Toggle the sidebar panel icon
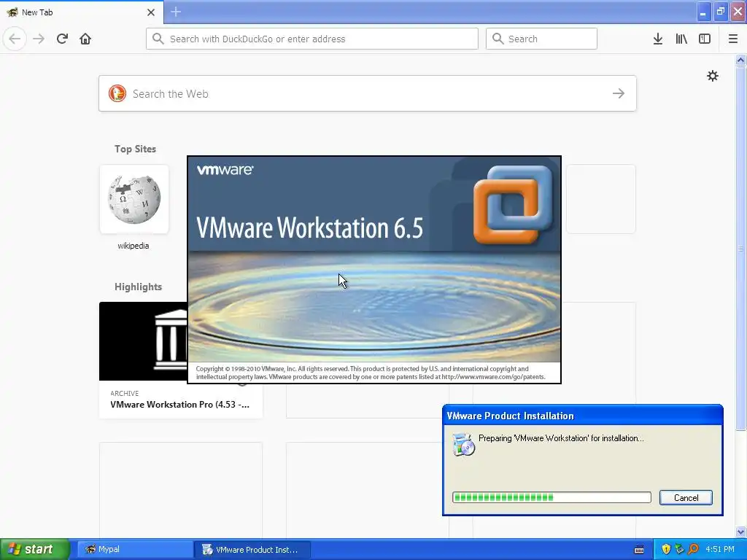This screenshot has height=560, width=747. tap(705, 39)
